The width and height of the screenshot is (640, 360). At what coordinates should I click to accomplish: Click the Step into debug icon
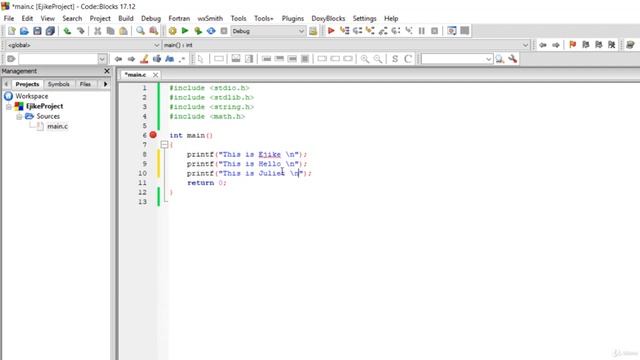pos(370,31)
